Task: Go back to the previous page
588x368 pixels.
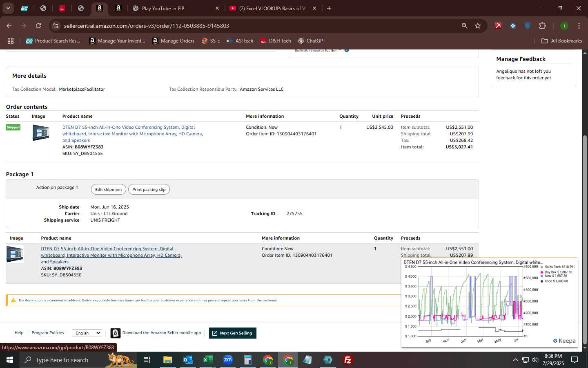Action: [x=9, y=26]
